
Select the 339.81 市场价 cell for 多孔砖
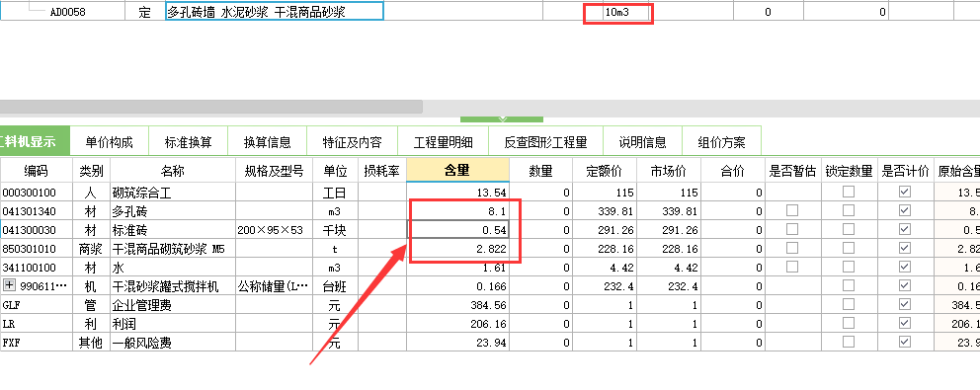pos(669,211)
